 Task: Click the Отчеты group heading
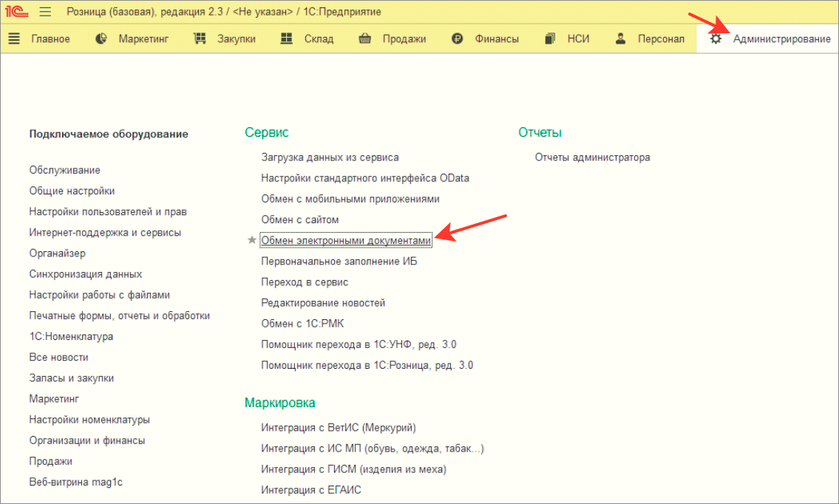[x=540, y=133]
